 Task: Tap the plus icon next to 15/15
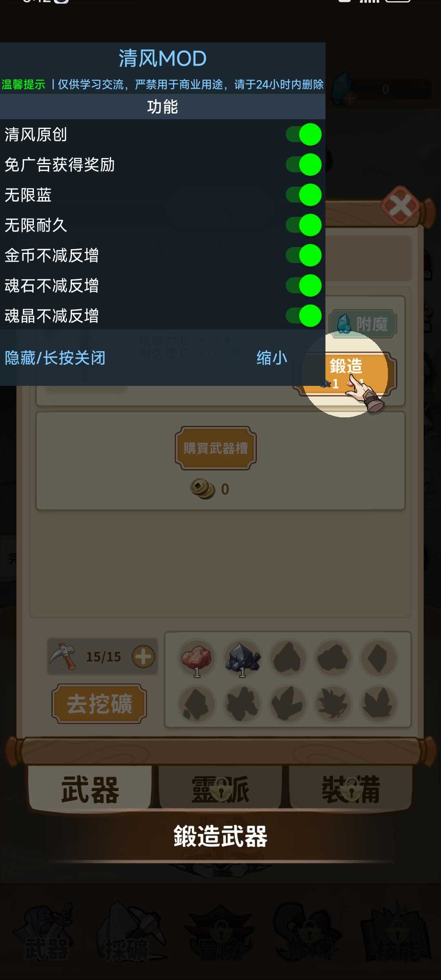(x=143, y=657)
